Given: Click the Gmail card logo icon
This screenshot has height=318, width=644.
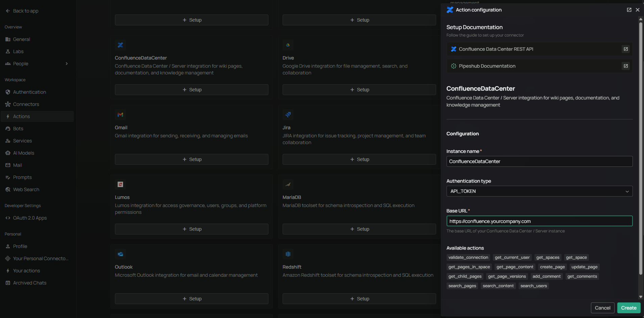Looking at the screenshot, I should [120, 115].
